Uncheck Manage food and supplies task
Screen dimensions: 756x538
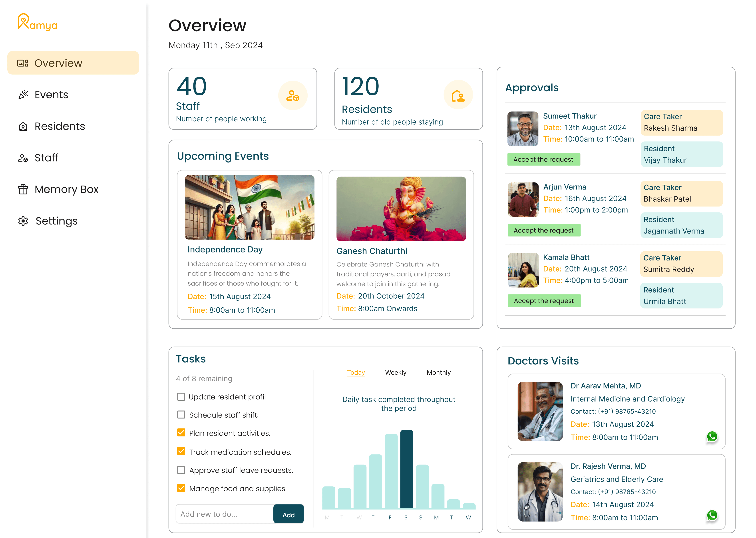181,488
